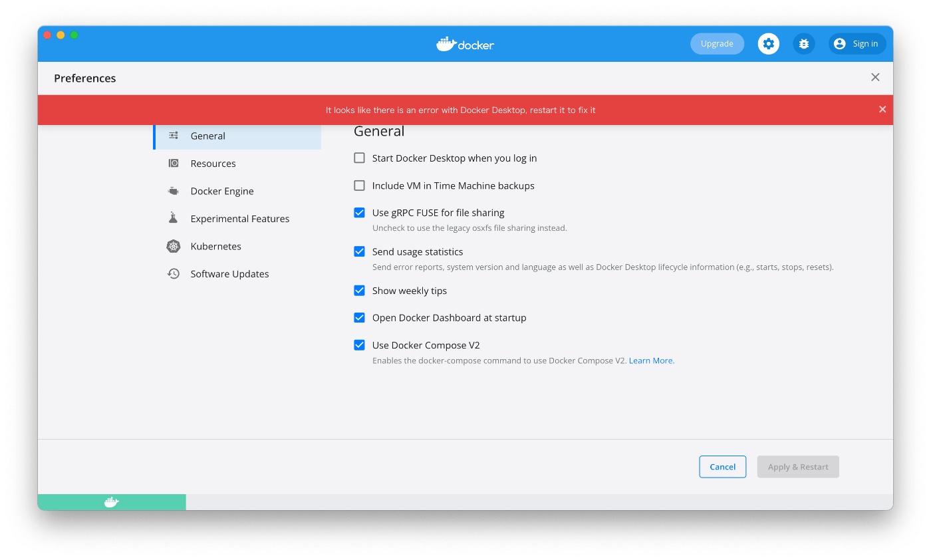
Task: Open the Kubernetes preferences section
Action: (x=214, y=245)
